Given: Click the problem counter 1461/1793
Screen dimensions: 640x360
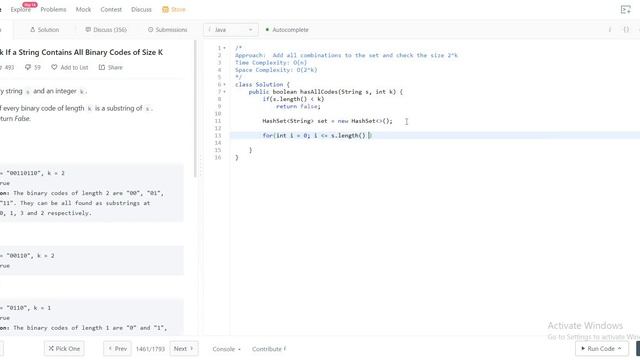Looking at the screenshot, I should (150, 349).
